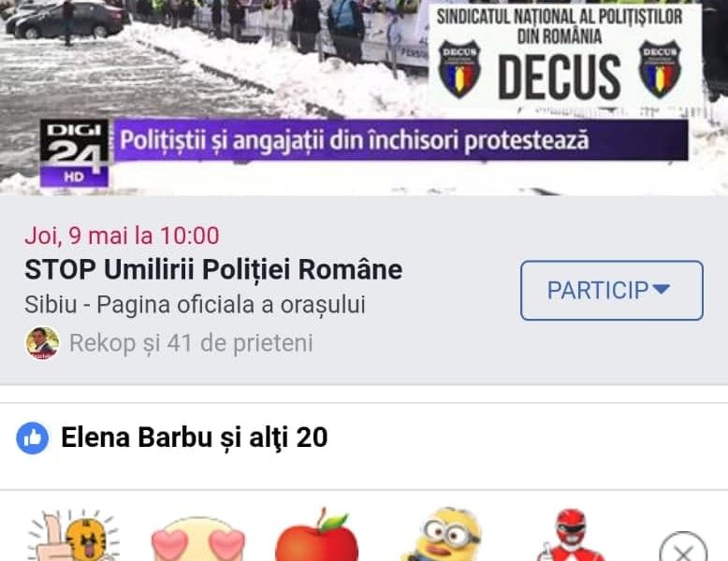Close the sticker suggestions bar
This screenshot has height=561, width=728.
pos(683,548)
